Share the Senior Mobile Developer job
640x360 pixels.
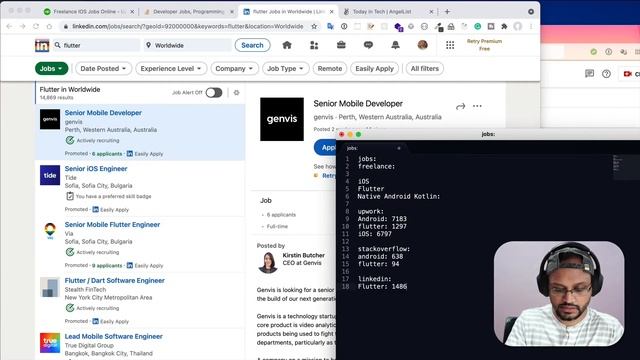460,106
